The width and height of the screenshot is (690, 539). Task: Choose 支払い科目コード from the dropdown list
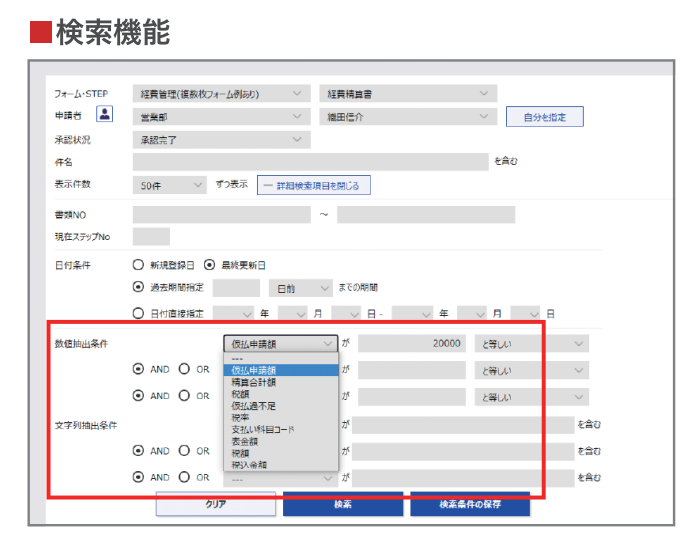pos(281,429)
